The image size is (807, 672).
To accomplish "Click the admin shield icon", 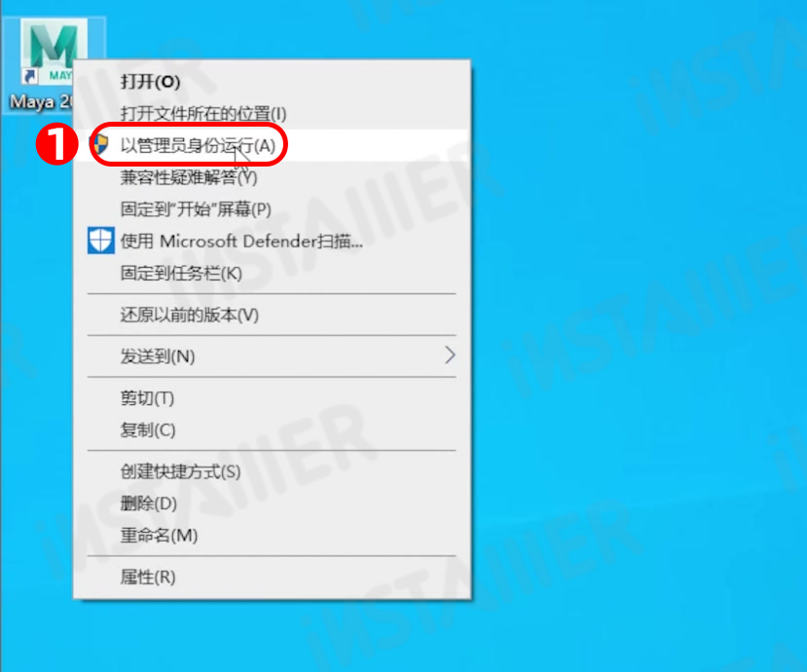I will pos(100,145).
